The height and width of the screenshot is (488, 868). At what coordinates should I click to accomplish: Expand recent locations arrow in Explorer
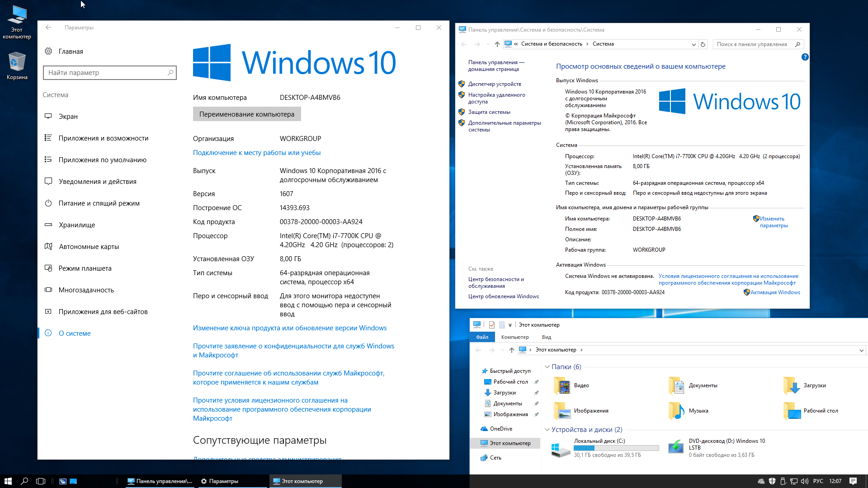point(502,350)
